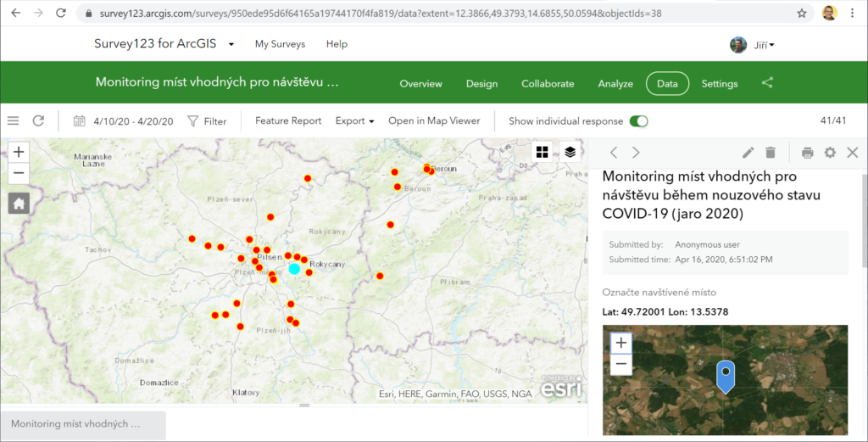The image size is (868, 442).
Task: Toggle Show individual response switch
Action: 638,121
